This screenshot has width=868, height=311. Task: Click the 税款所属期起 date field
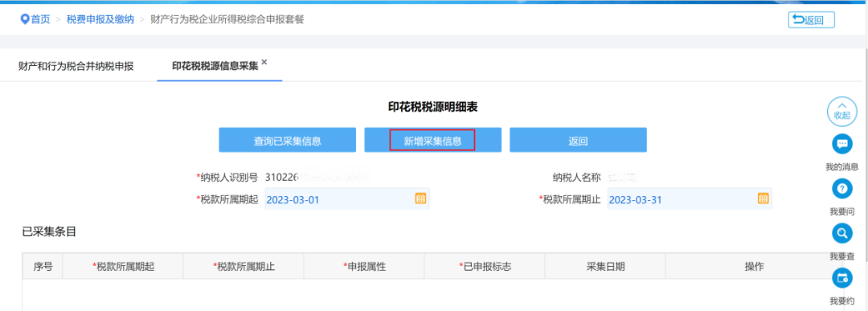347,199
